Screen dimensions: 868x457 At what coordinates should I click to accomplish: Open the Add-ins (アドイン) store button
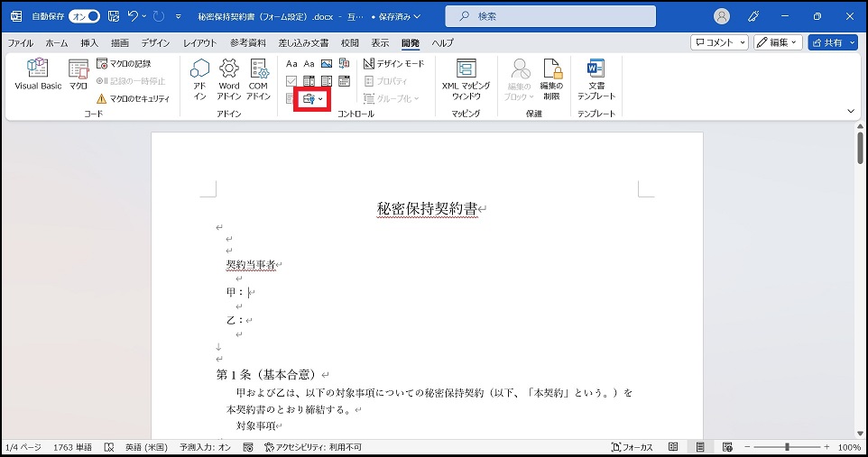(x=199, y=79)
